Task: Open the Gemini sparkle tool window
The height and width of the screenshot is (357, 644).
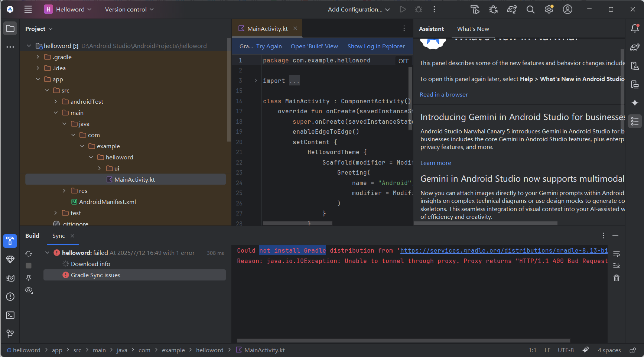Action: click(x=635, y=103)
